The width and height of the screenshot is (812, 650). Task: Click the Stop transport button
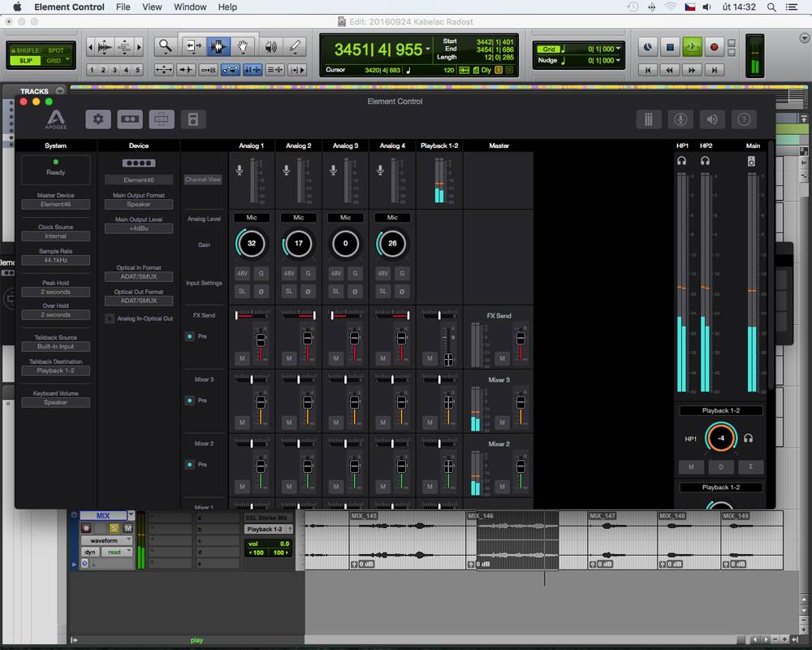click(x=670, y=47)
